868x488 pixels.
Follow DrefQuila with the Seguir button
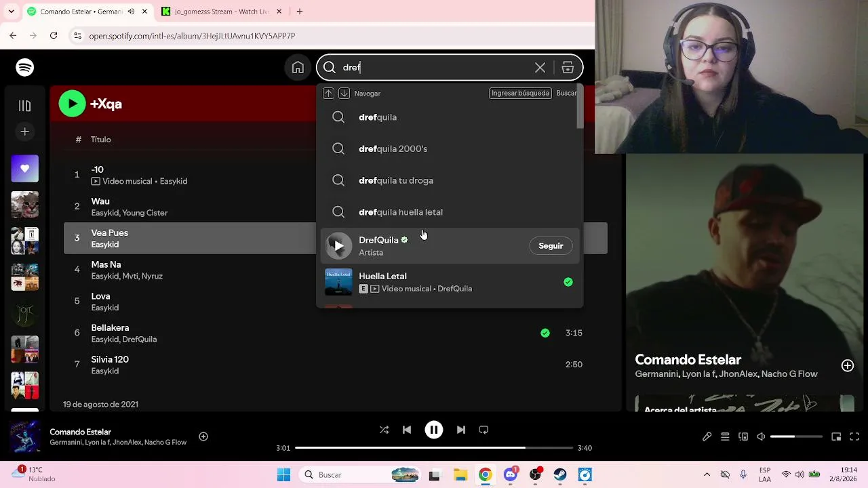click(x=551, y=246)
